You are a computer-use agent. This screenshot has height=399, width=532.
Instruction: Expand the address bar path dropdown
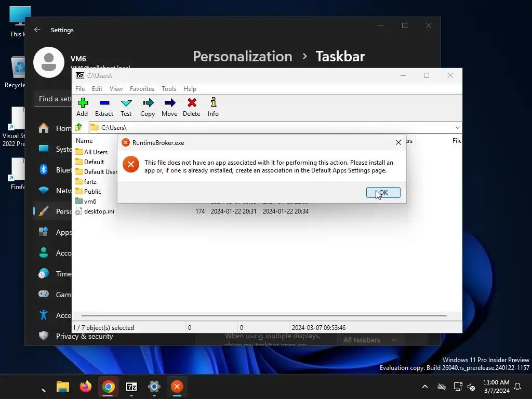457,128
